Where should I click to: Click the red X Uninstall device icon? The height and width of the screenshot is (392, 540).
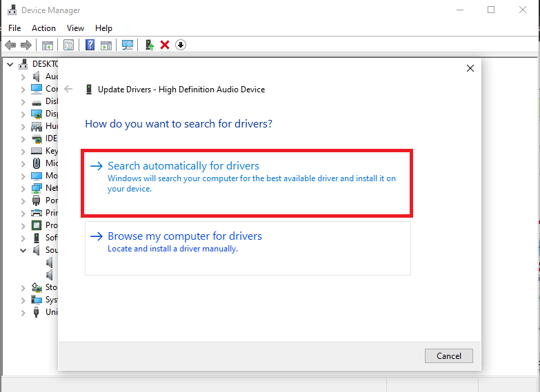[x=165, y=45]
